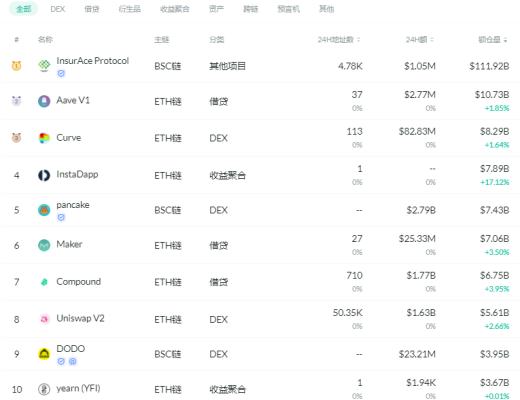The width and height of the screenshot is (520, 400).
Task: Click the $82.83M 24H volume for Curve
Action: (417, 132)
